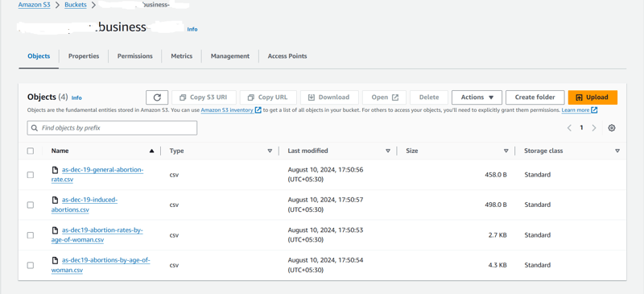
Task: Click Standard storage class in 458.0 B row
Action: click(537, 175)
